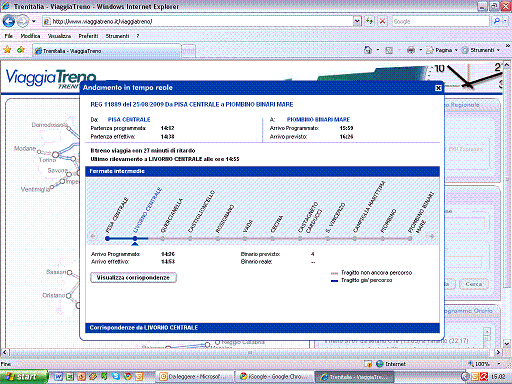Open the Strumenti command bar menu
This screenshot has height=384, width=512.
pos(480,50)
